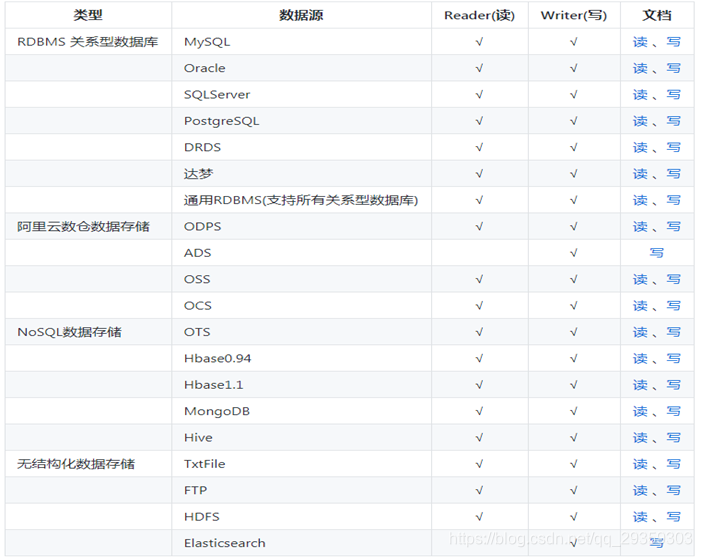Open the 写 doc link for PostgreSQL

pyautogui.click(x=673, y=121)
